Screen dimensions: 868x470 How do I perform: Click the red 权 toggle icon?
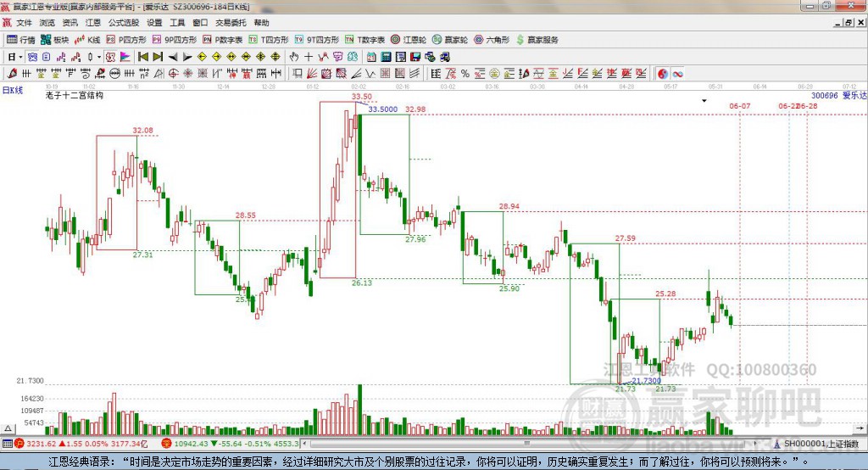pyautogui.click(x=110, y=57)
